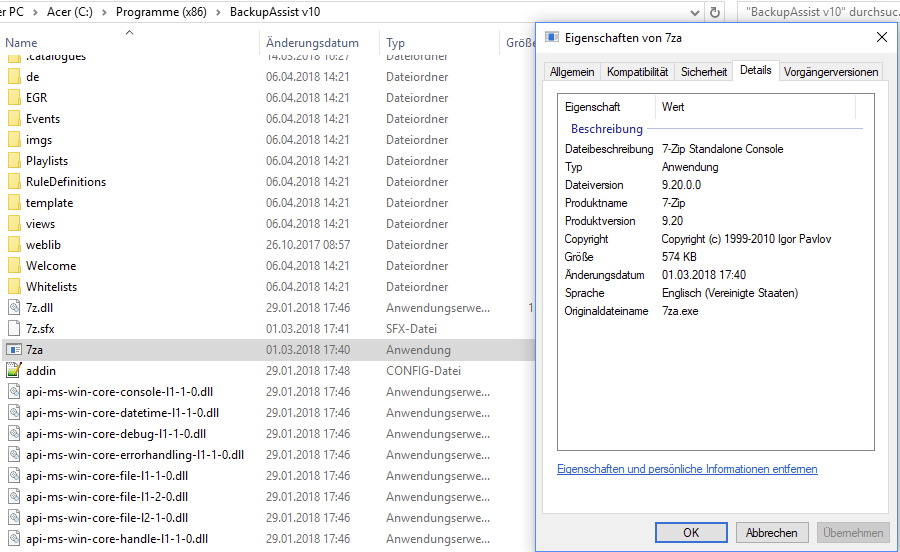Screen dimensions: 900x552
Task: Click the OK button
Action: pos(691,533)
